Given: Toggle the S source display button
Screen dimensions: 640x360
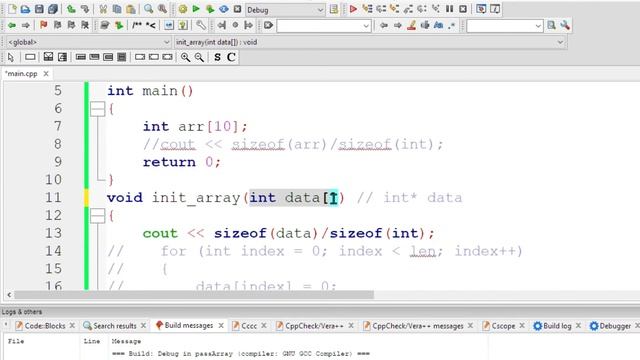Looking at the screenshot, I should (x=217, y=57).
